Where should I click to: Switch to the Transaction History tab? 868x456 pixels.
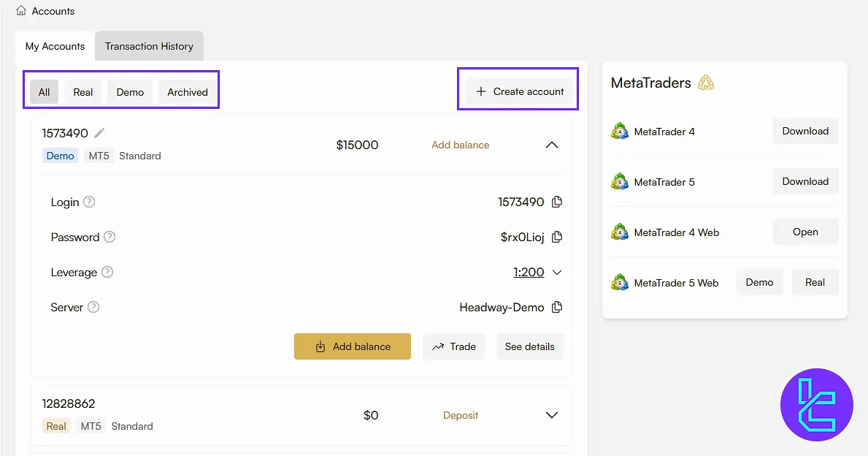(x=149, y=46)
